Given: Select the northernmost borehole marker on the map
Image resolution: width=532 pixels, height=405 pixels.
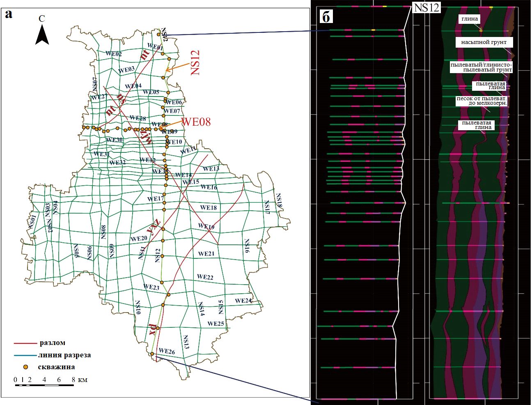Looking at the screenshot, I should point(159,35).
